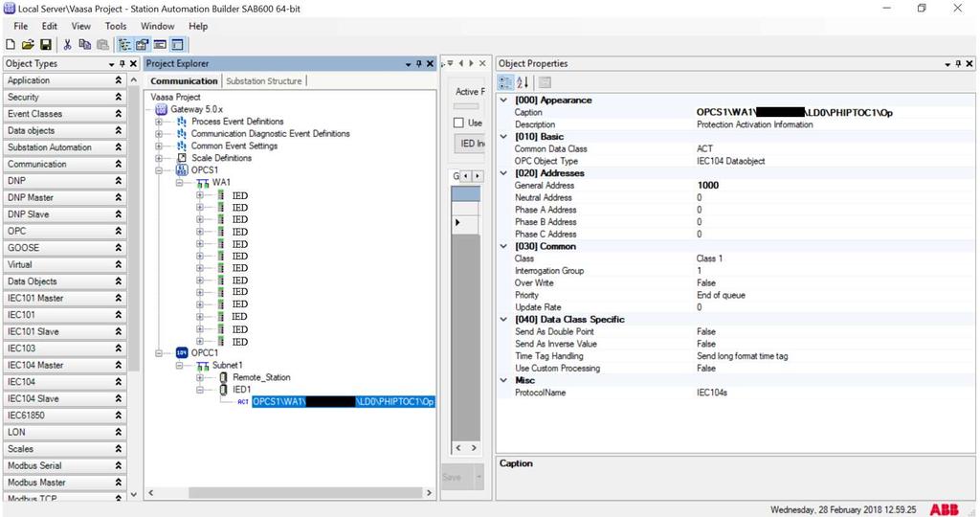Viewport: 980px width, 517px height.
Task: Click the OPCS1 server icon in the tree
Action: point(182,170)
